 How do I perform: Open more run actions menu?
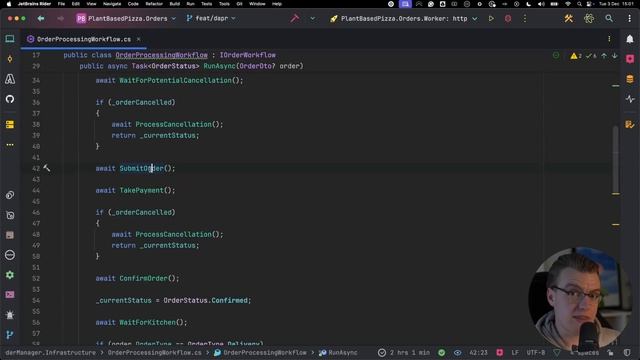tap(525, 18)
